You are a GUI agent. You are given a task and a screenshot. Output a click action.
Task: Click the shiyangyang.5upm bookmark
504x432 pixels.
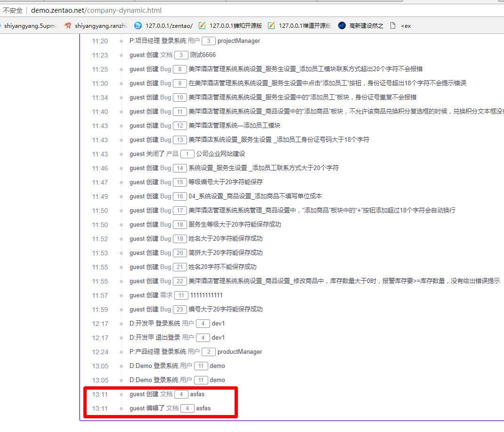(30, 26)
